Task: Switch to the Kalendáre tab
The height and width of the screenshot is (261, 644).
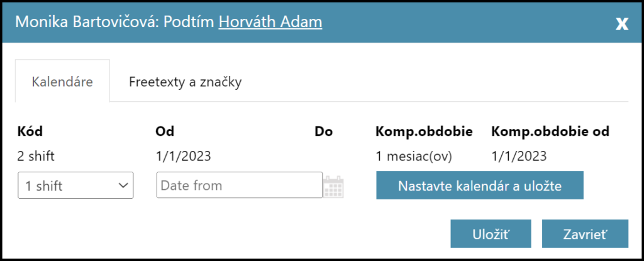Action: 62,82
